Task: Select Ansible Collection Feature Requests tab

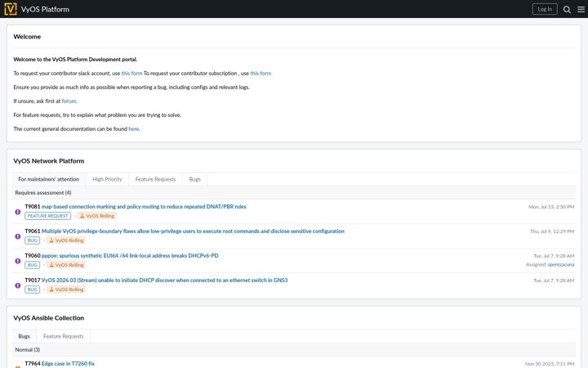Action: pyautogui.click(x=64, y=336)
